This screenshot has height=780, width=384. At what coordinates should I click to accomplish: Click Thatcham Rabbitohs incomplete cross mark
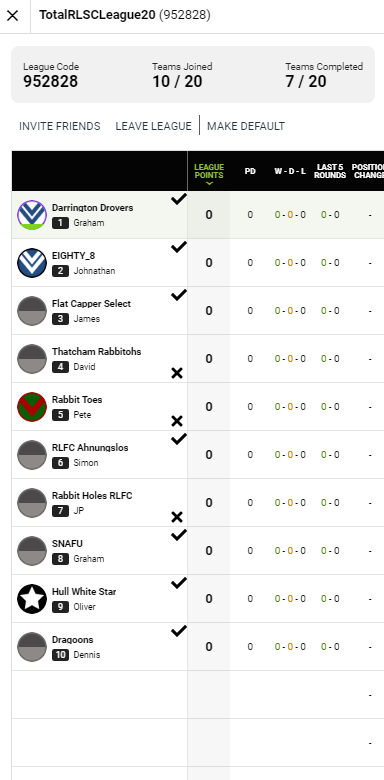(177, 373)
